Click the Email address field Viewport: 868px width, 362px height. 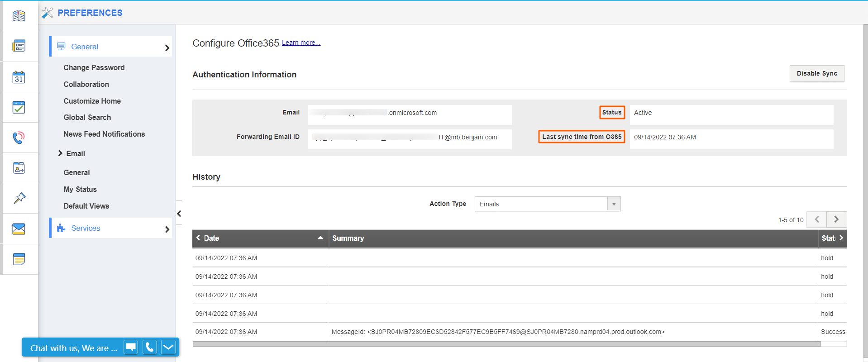pyautogui.click(x=410, y=114)
